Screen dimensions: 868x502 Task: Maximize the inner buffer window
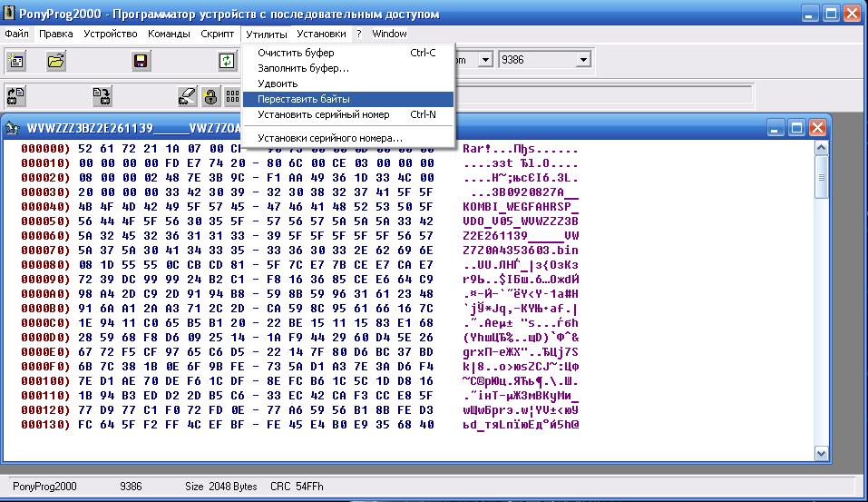pyautogui.click(x=796, y=129)
